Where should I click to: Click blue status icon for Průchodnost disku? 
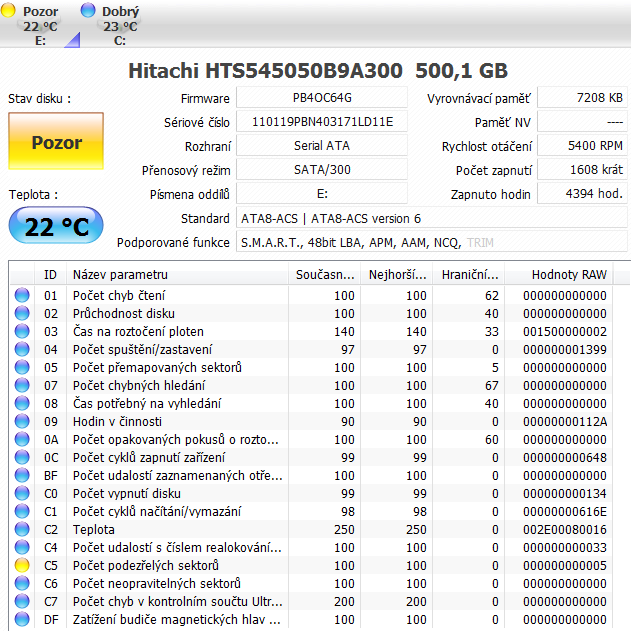(22, 313)
